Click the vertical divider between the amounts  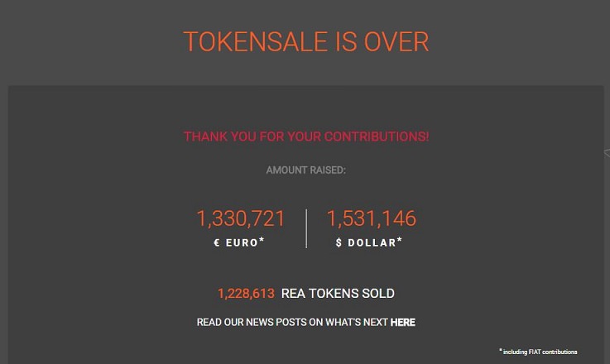(306, 228)
